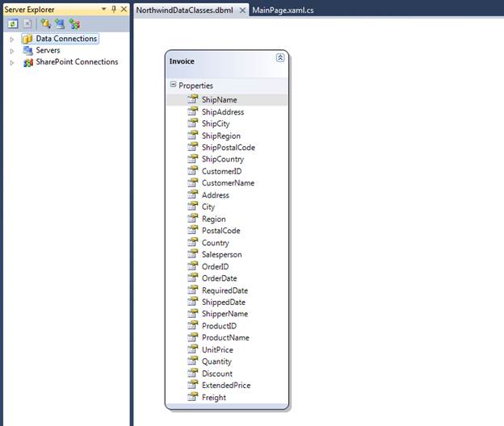Select the RequiredDate property text

(x=225, y=290)
